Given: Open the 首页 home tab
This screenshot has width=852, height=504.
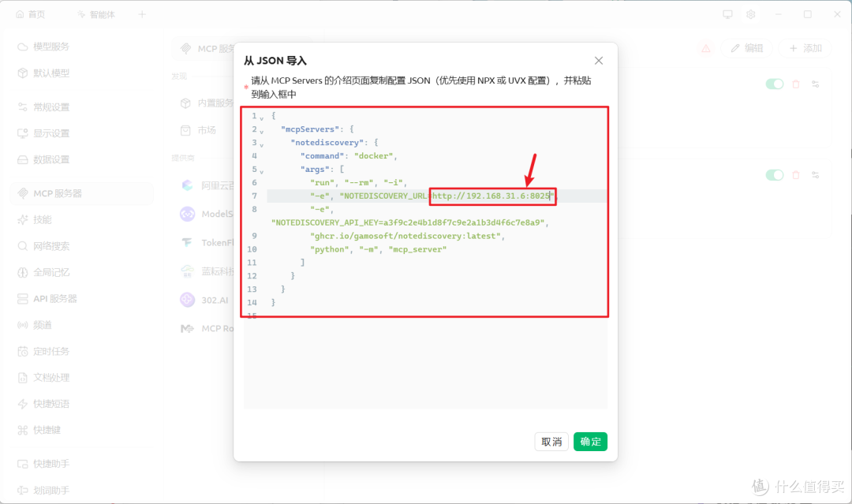Looking at the screenshot, I should (31, 15).
